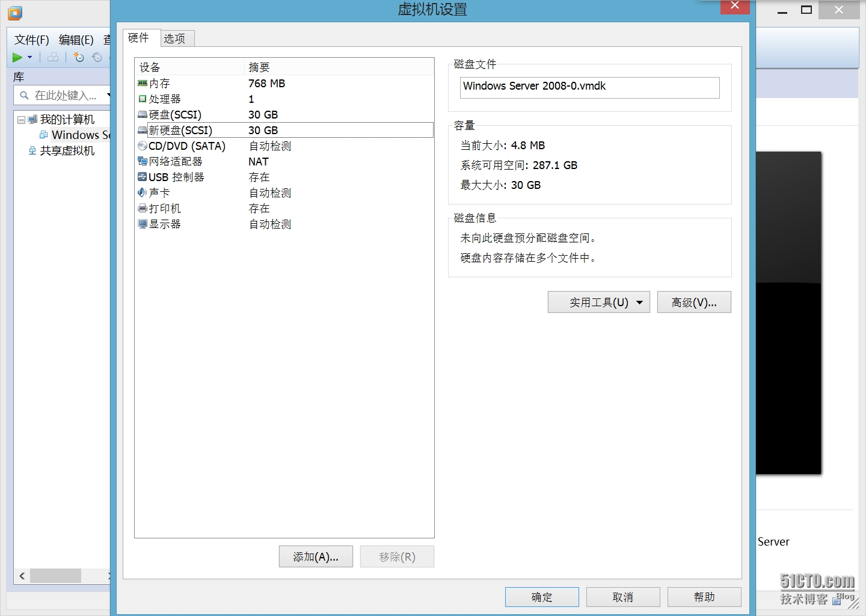
Task: Select the 网络适配器 network icon
Action: tap(143, 161)
